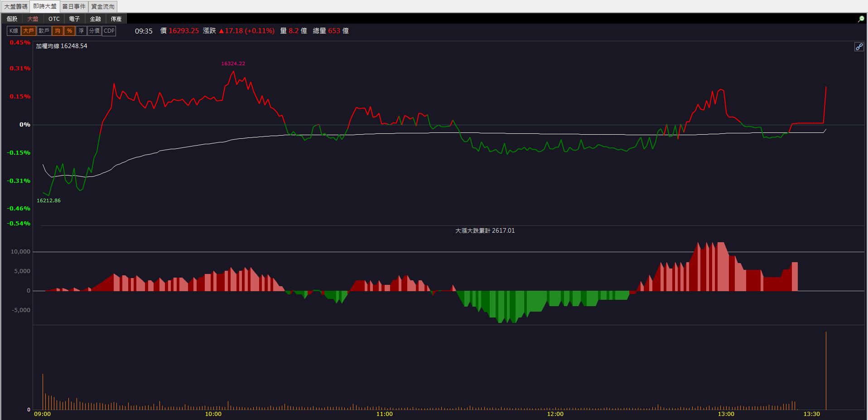Screen dimensions: 868x420
Task: Click the 加權均線 16248.54 label
Action: pos(62,46)
